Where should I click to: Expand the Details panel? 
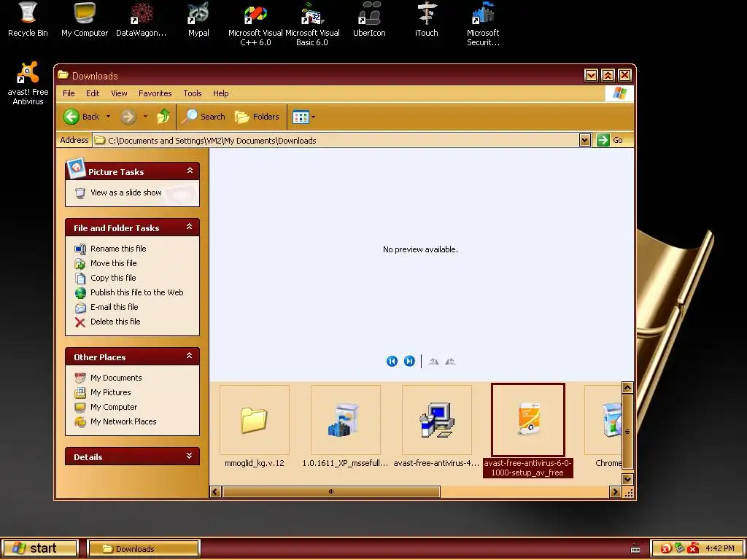click(x=189, y=456)
